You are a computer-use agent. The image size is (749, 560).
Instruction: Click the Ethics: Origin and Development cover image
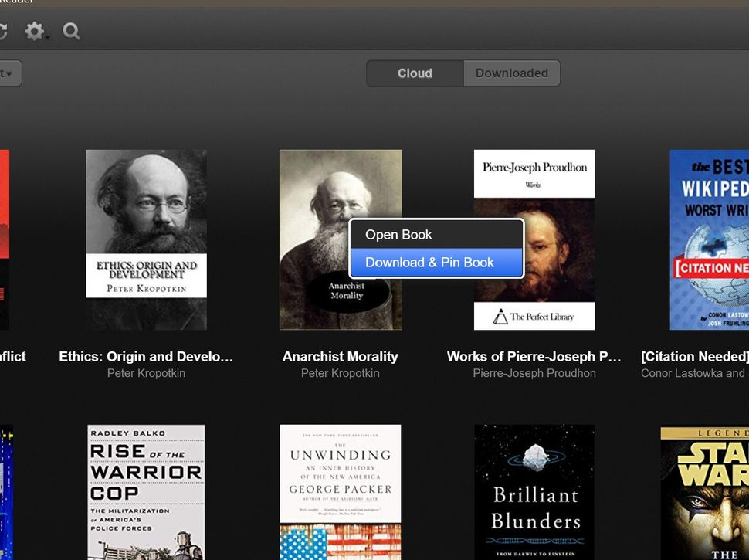click(146, 239)
